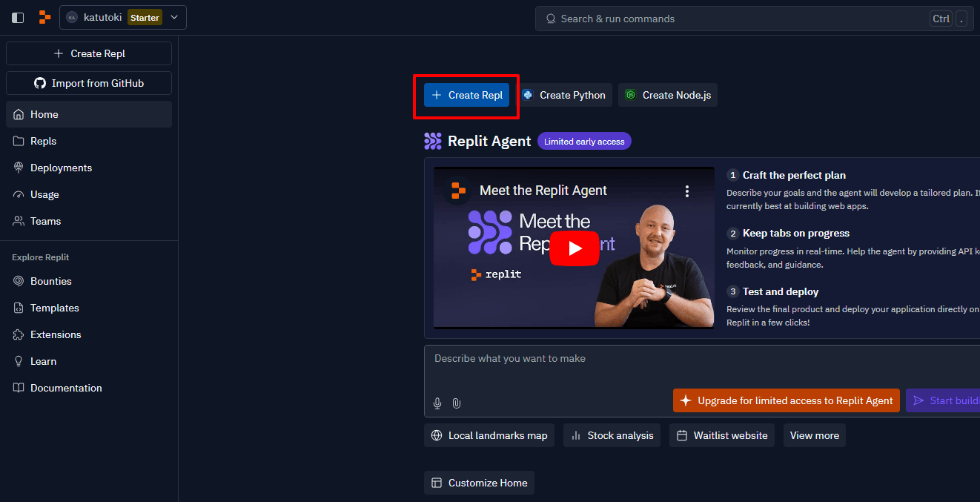Open Teams in the sidebar

click(x=89, y=221)
